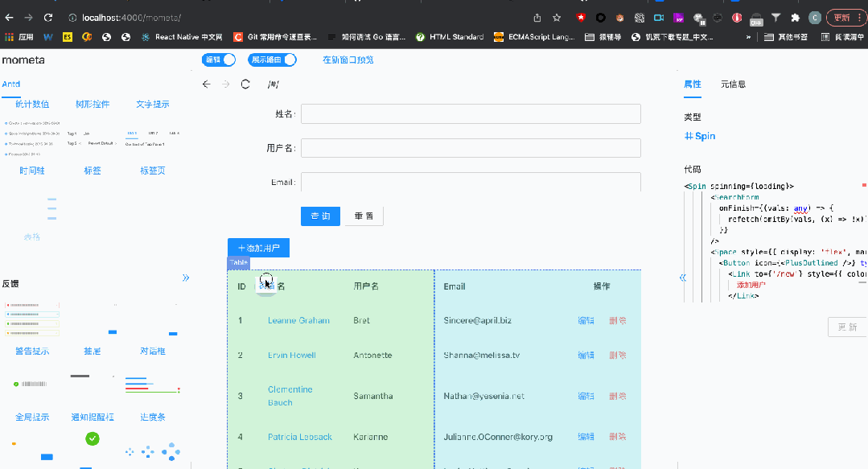
Task: Click the forward navigation arrow in preview toolbar
Action: coord(226,84)
